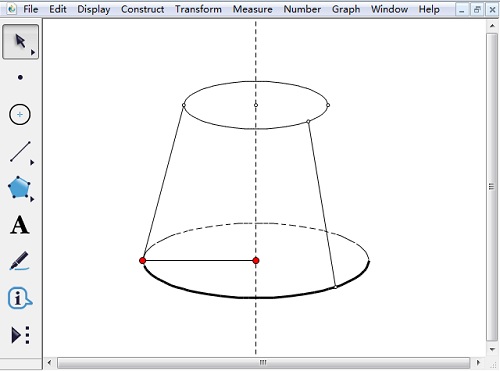500x371 pixels.
Task: Expand the Straightedge tool flyout triangle
Action: pos(32,163)
